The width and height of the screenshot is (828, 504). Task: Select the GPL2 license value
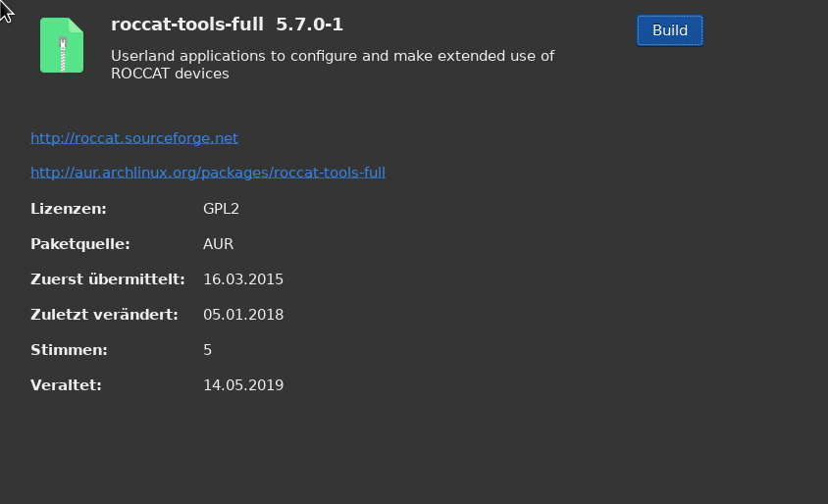222,209
